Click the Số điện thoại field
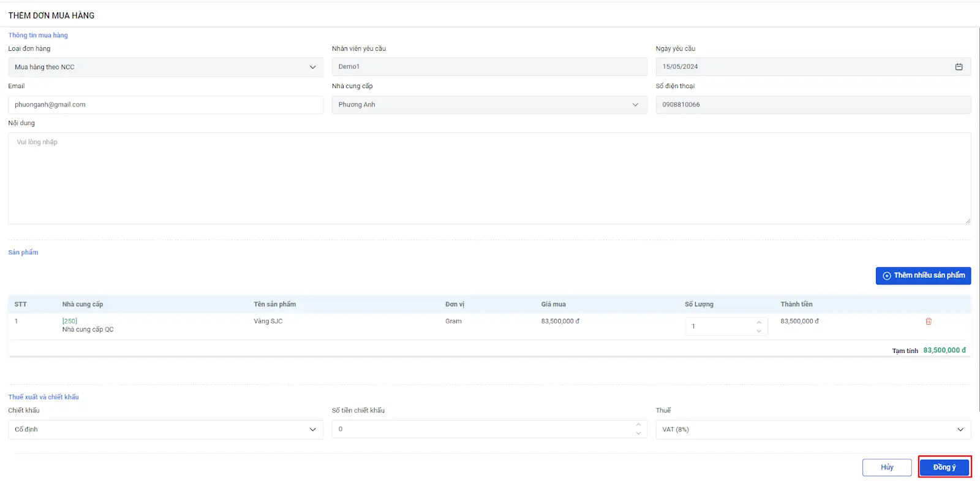980x483 pixels. pos(813,105)
